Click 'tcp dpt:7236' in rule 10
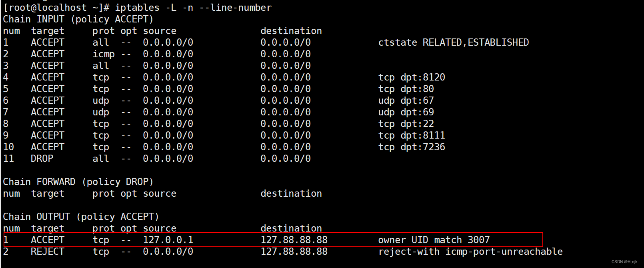 coord(412,147)
